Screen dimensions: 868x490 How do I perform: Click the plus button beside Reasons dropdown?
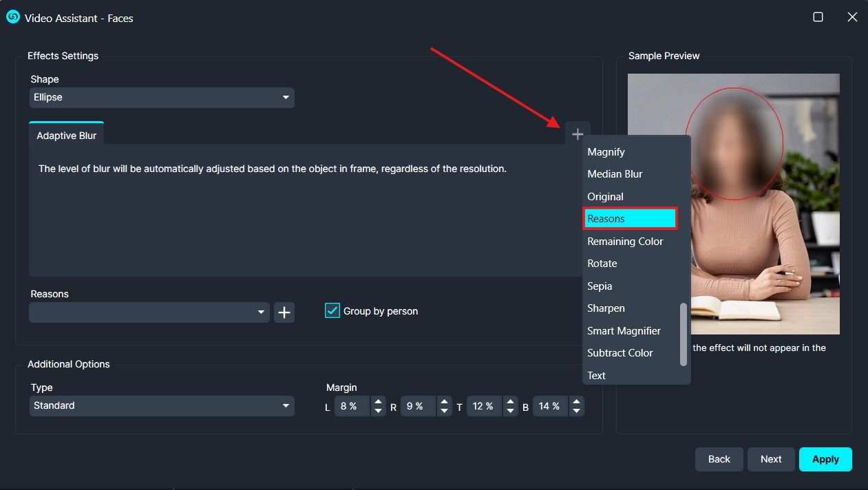tap(284, 312)
